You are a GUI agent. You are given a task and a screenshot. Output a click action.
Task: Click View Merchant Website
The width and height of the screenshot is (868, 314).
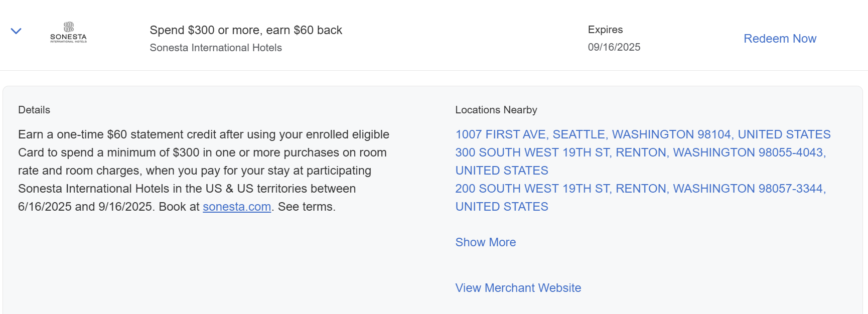pos(518,288)
